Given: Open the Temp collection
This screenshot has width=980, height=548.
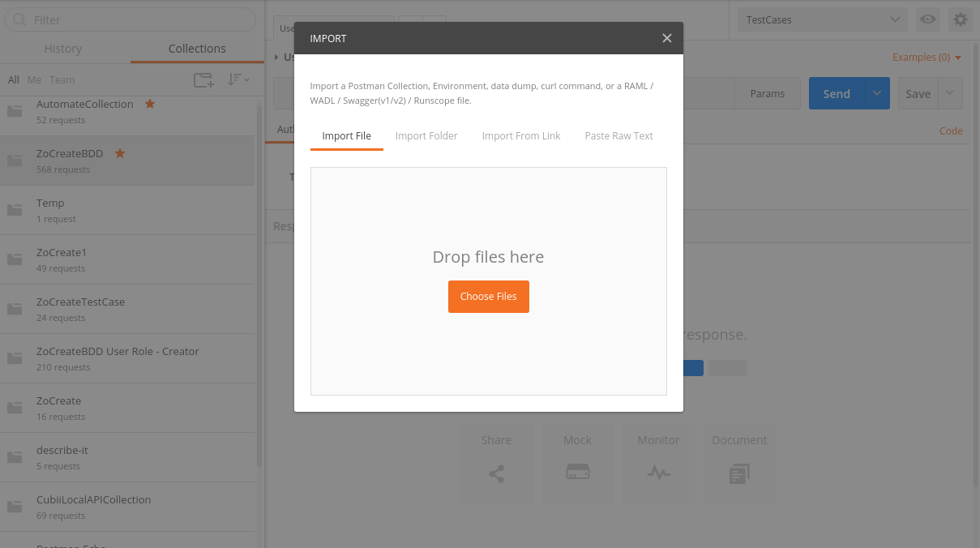Looking at the screenshot, I should [x=128, y=210].
